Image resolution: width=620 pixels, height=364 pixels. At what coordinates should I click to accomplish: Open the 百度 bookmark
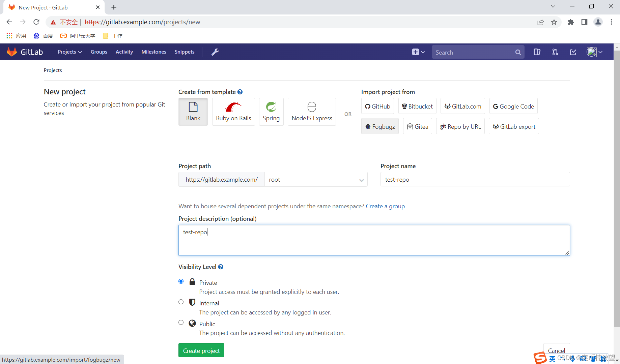pos(43,36)
